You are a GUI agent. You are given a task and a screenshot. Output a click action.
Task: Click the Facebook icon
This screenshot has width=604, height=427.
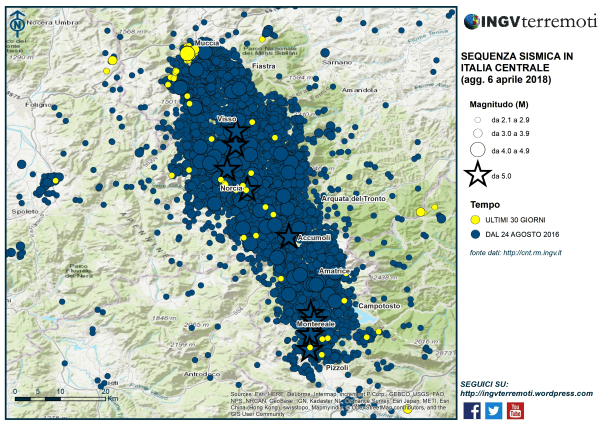[x=472, y=410]
